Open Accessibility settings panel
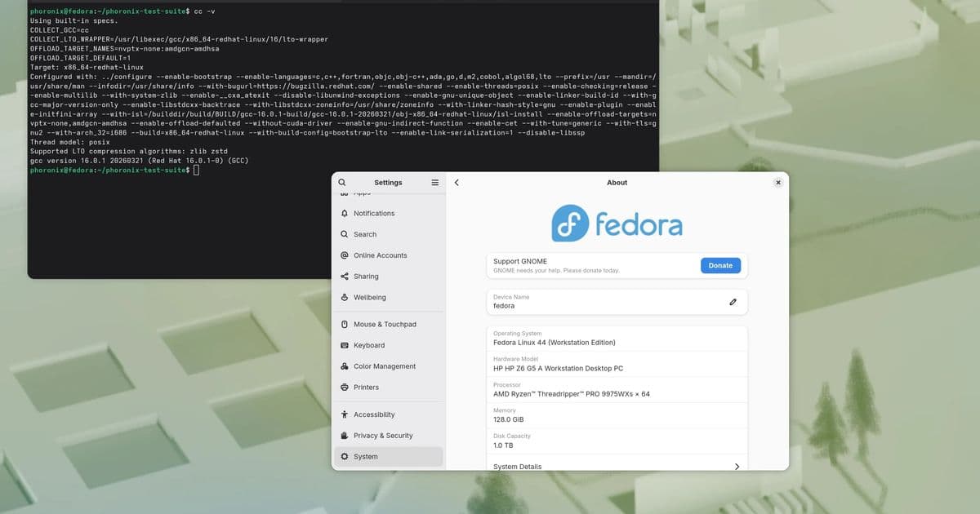 389,414
